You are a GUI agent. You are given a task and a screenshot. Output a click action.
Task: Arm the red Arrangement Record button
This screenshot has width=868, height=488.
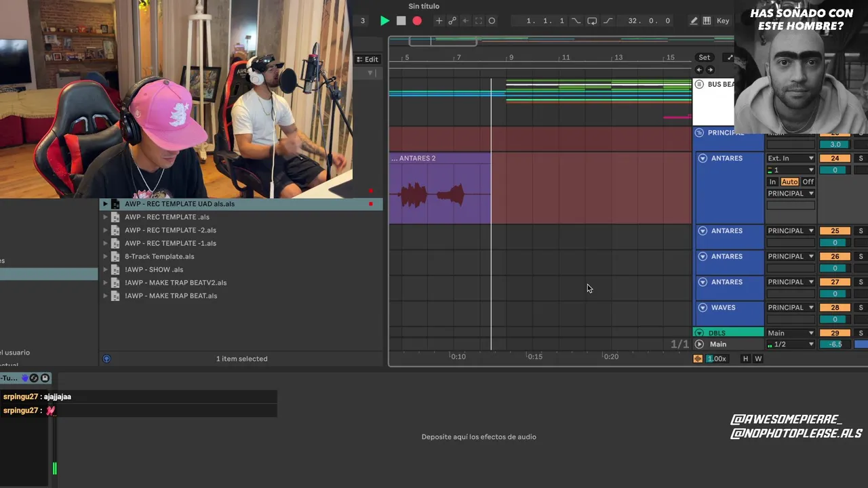417,21
